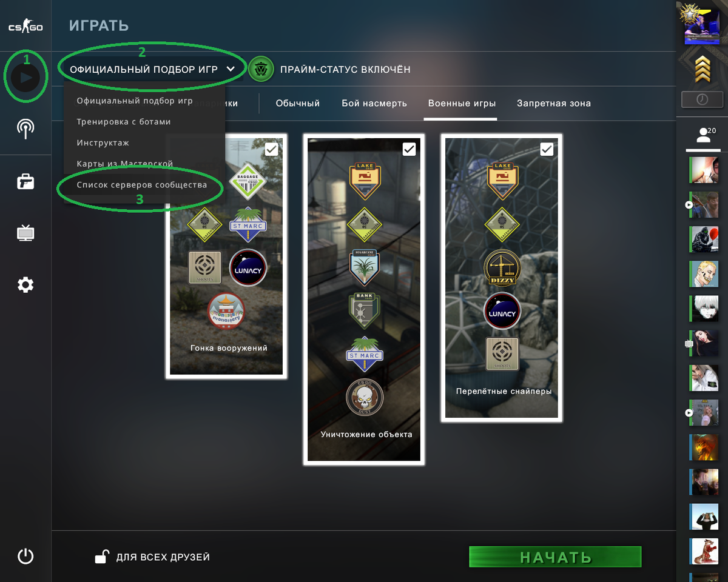Click the Prime status shield icon

pyautogui.click(x=261, y=69)
